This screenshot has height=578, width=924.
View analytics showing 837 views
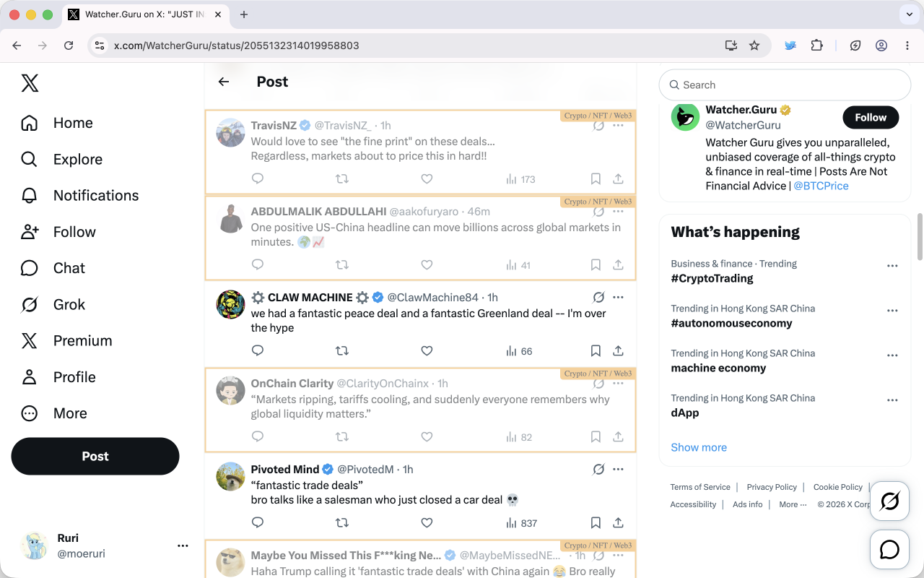[521, 523]
